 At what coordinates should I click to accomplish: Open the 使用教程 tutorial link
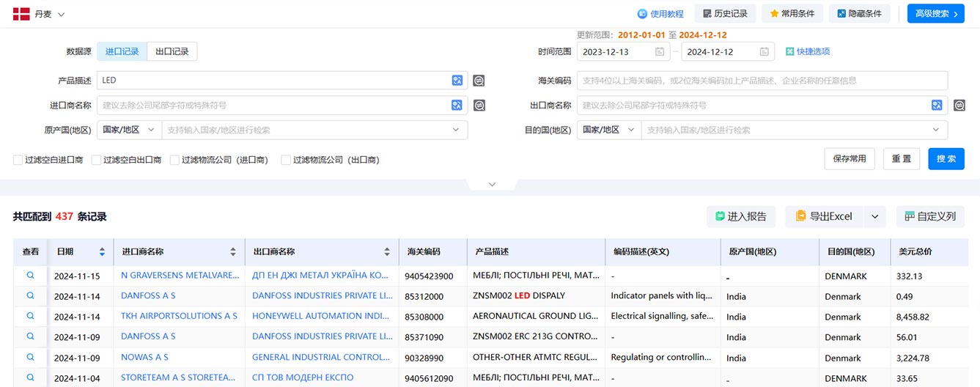point(660,14)
